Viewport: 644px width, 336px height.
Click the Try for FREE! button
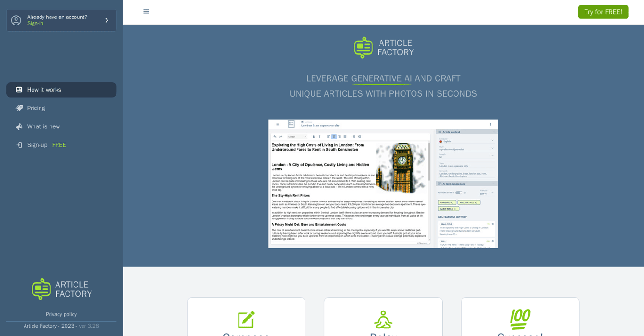[603, 12]
